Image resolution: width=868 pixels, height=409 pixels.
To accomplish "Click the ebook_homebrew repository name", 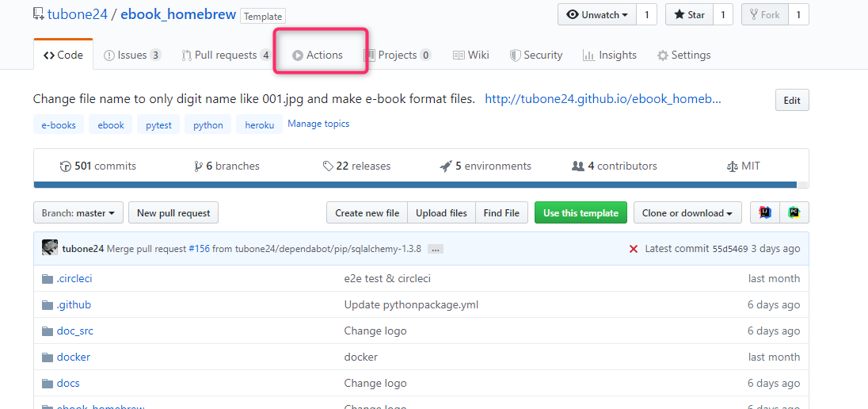I will point(178,15).
